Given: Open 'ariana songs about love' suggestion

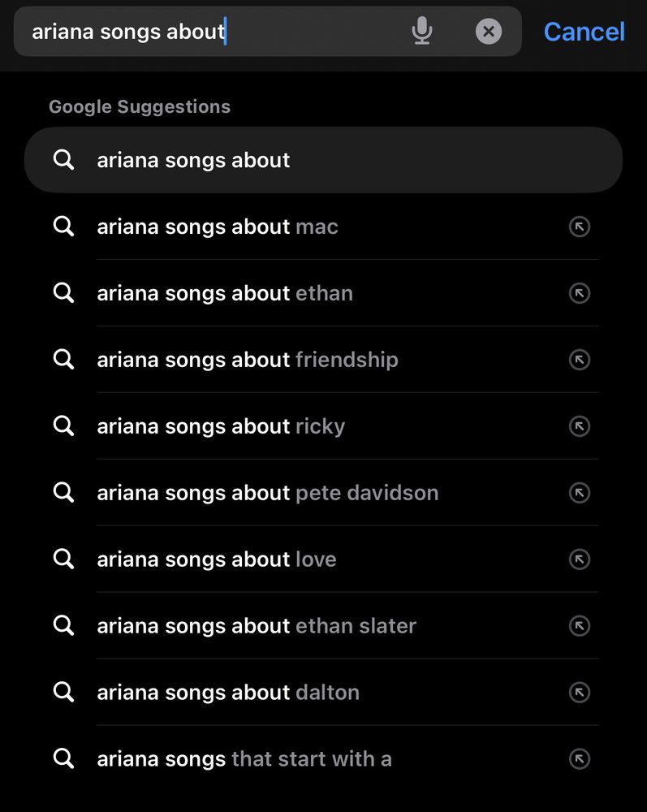Looking at the screenshot, I should click(216, 559).
